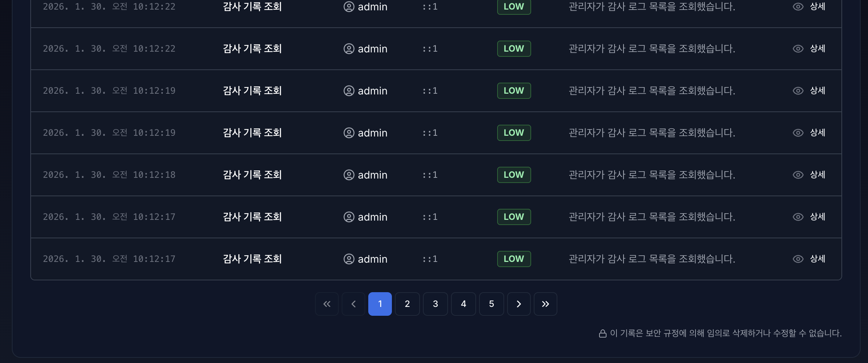Select page 5 in the pagination
The width and height of the screenshot is (868, 363).
pos(491,304)
